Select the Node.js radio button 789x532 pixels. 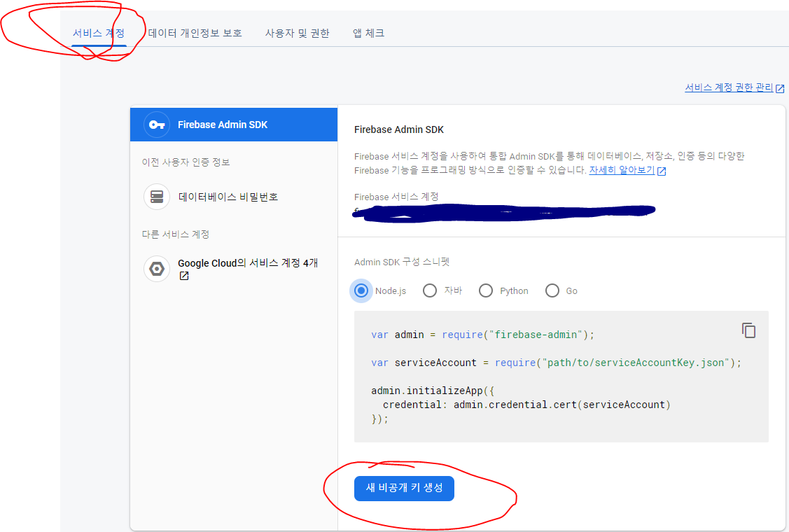[x=361, y=290]
